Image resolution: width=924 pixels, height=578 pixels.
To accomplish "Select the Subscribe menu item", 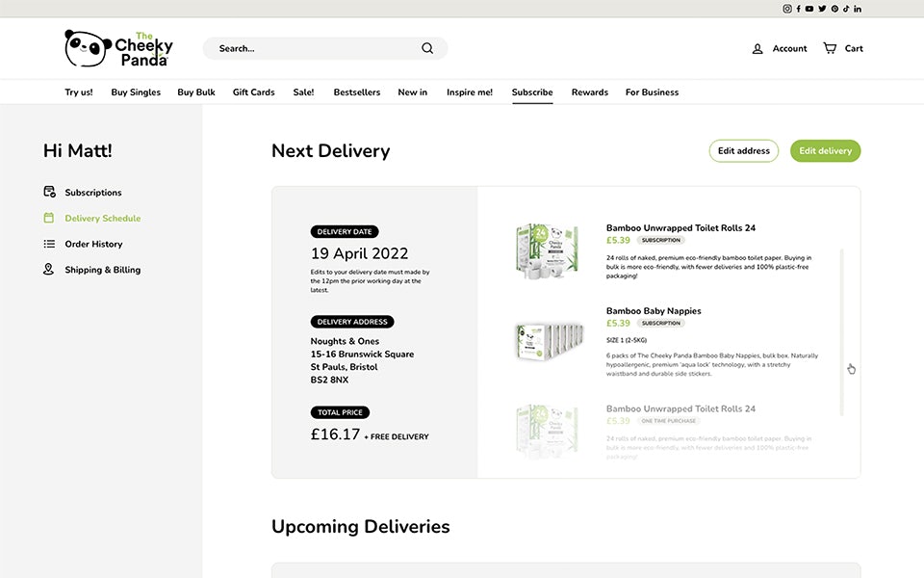I will [532, 92].
